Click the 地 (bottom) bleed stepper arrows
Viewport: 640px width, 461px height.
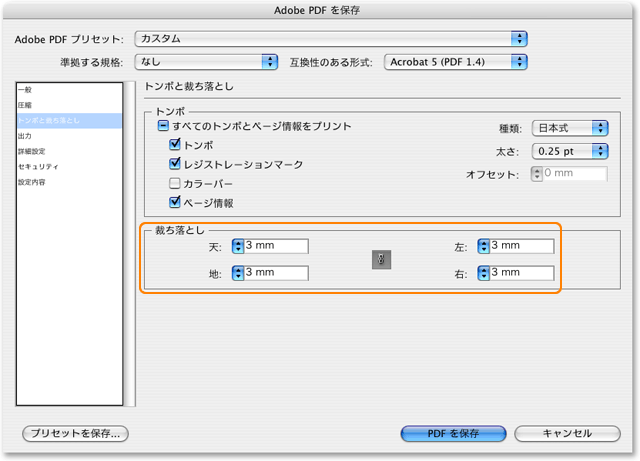click(x=237, y=273)
